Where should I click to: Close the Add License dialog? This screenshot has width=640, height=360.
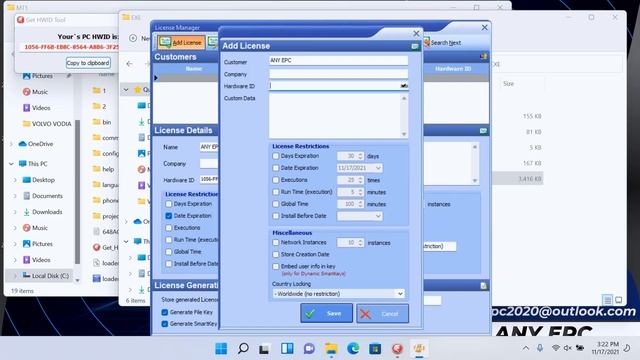[416, 33]
